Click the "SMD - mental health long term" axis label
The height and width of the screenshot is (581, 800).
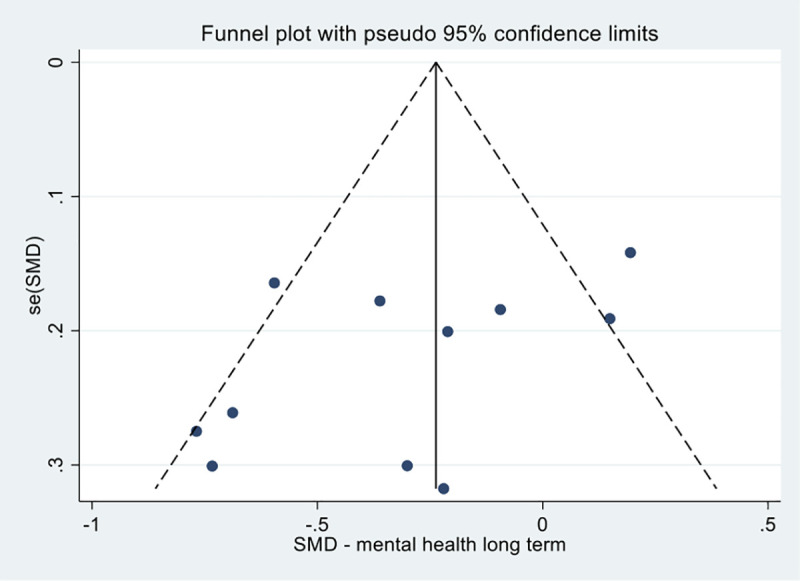tap(430, 546)
